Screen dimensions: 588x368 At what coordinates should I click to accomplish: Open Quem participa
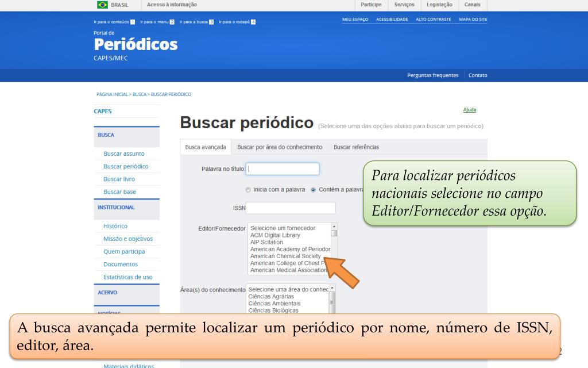point(124,252)
